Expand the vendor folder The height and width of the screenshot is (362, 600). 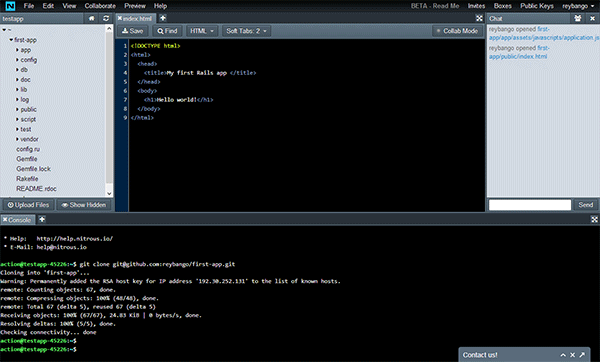[17, 139]
